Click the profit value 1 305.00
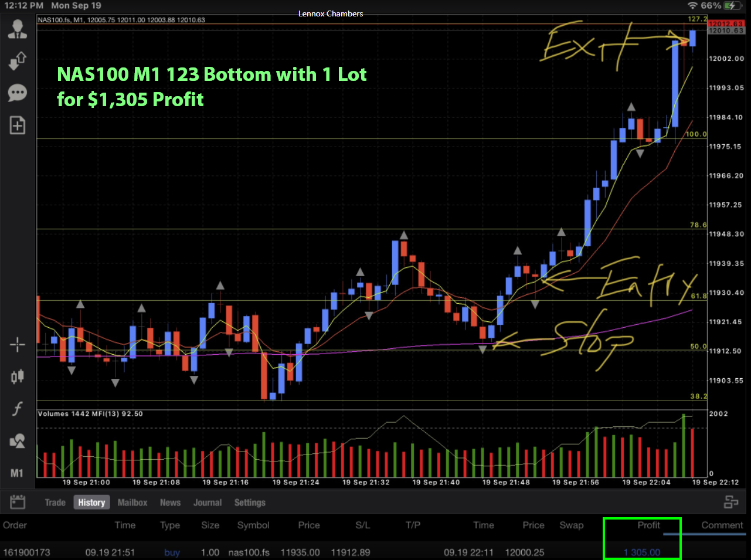The image size is (751, 560). point(642,552)
